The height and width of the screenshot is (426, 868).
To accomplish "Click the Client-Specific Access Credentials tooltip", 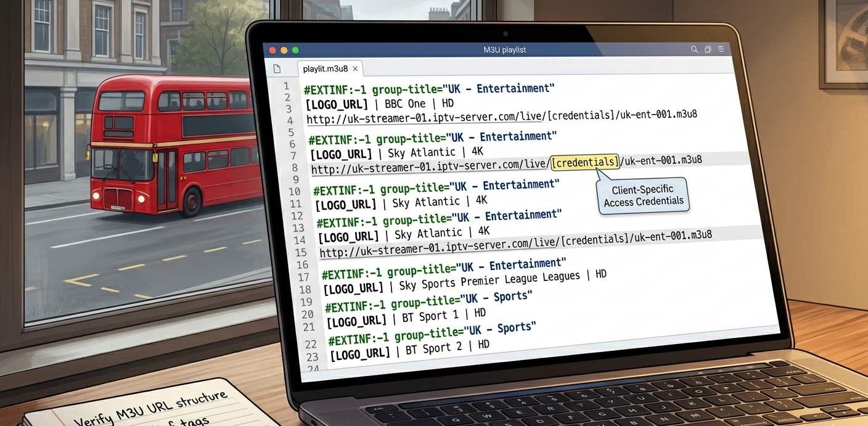I will [x=644, y=195].
